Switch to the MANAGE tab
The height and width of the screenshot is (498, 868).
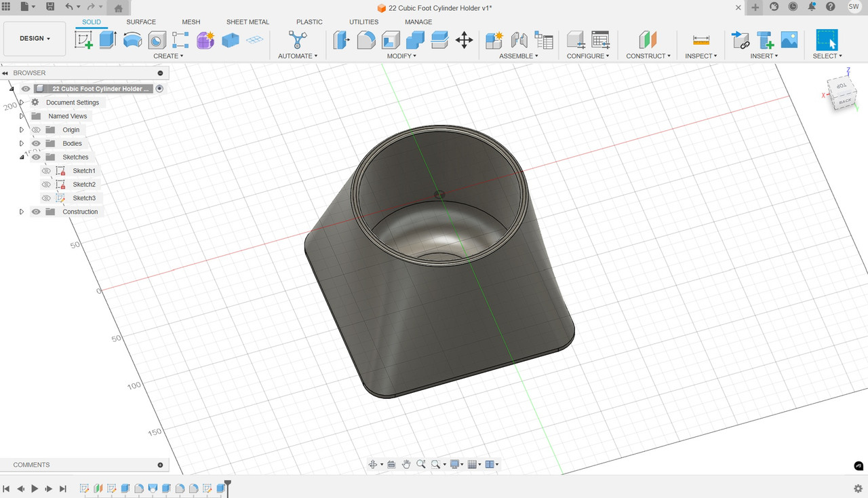[x=418, y=22]
